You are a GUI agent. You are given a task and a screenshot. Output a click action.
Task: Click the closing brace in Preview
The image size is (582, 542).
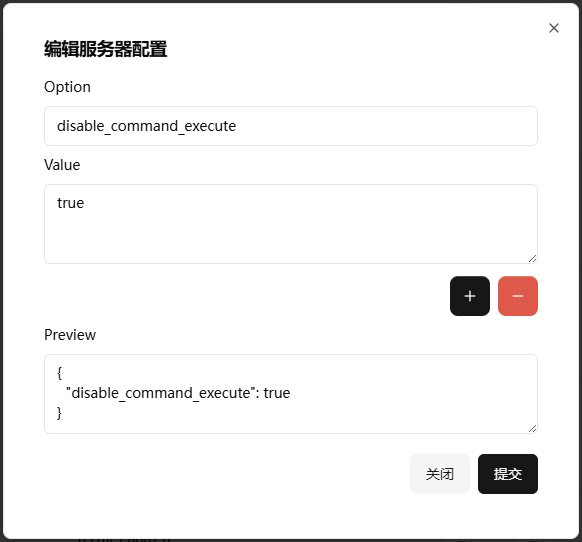click(59, 413)
